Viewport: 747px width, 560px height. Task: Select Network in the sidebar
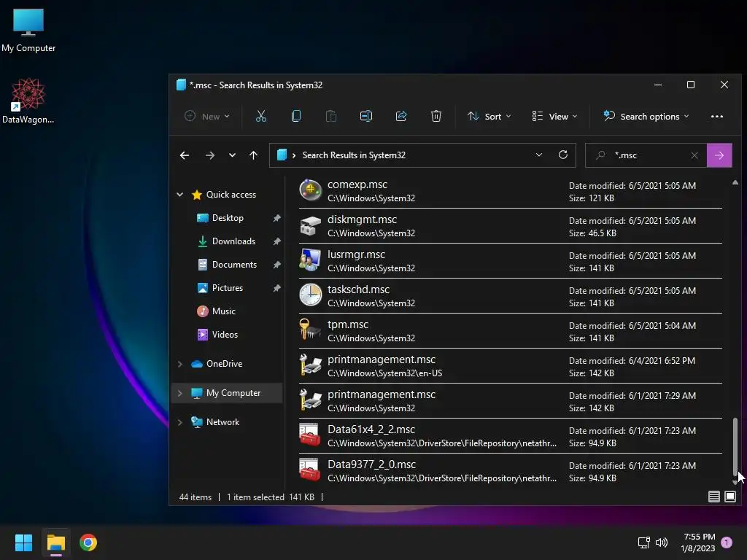222,422
